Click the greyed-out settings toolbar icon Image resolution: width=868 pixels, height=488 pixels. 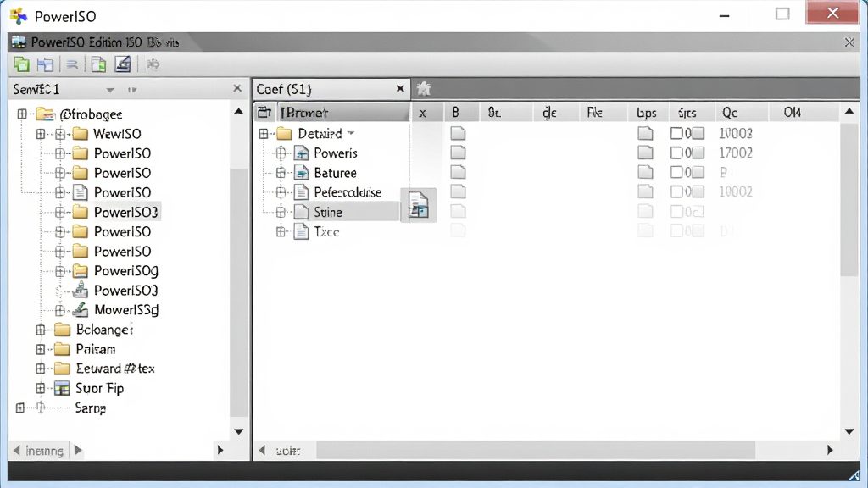point(153,64)
